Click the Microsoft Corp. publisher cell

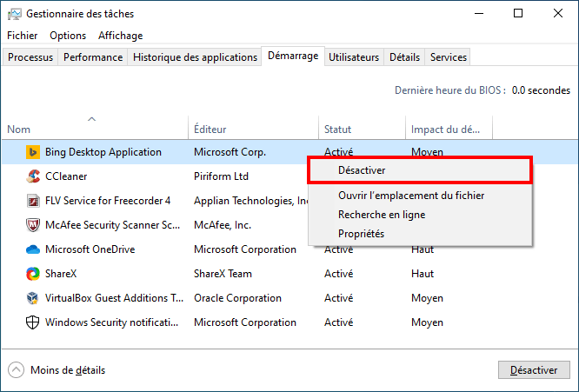tap(230, 152)
